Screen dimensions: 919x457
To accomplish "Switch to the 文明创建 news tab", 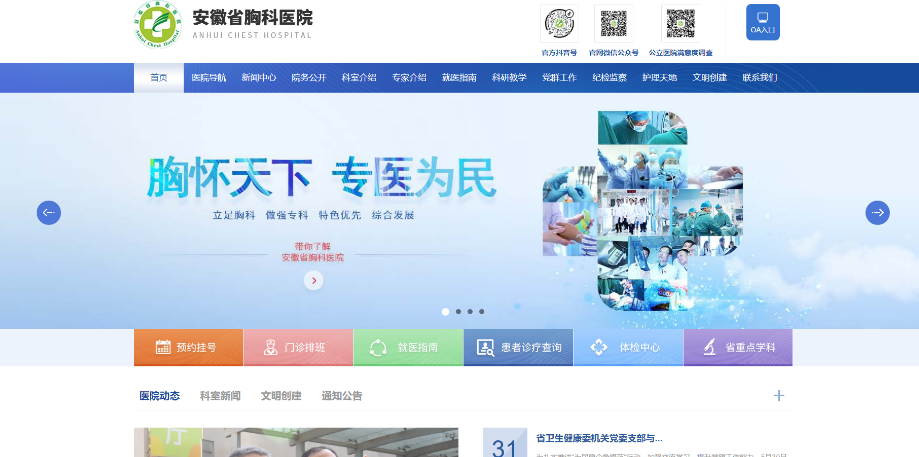I will coord(281,396).
